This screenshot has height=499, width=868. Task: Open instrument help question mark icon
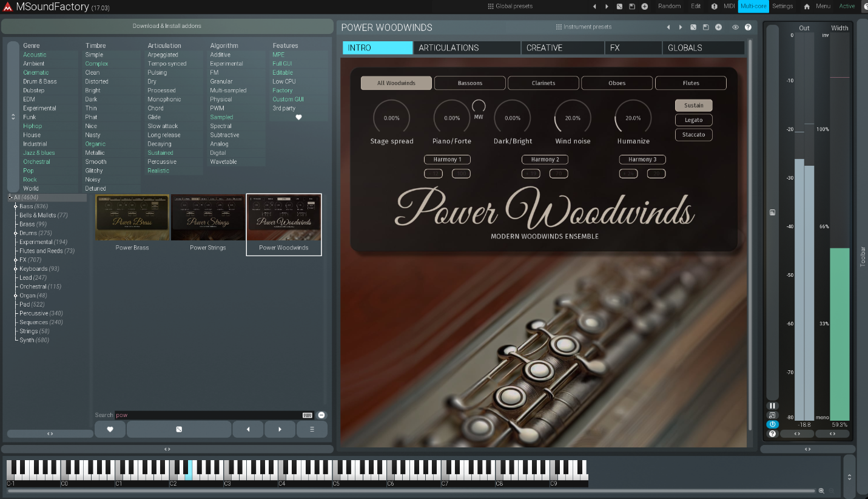(x=748, y=27)
